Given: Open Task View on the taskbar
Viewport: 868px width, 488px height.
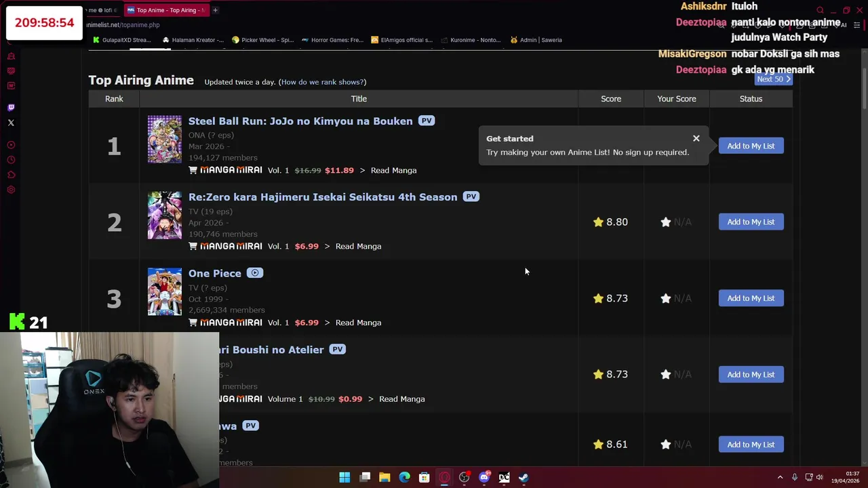Looking at the screenshot, I should pyautogui.click(x=365, y=477).
